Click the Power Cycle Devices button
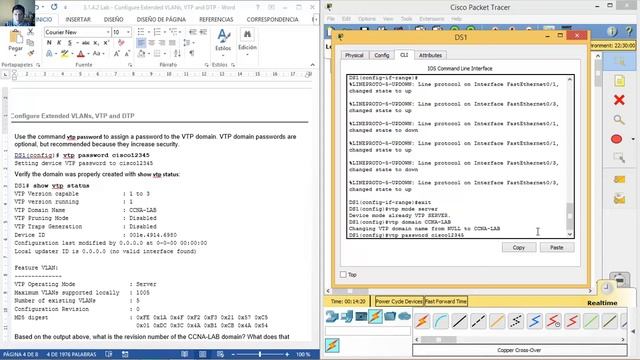 pos(399,301)
